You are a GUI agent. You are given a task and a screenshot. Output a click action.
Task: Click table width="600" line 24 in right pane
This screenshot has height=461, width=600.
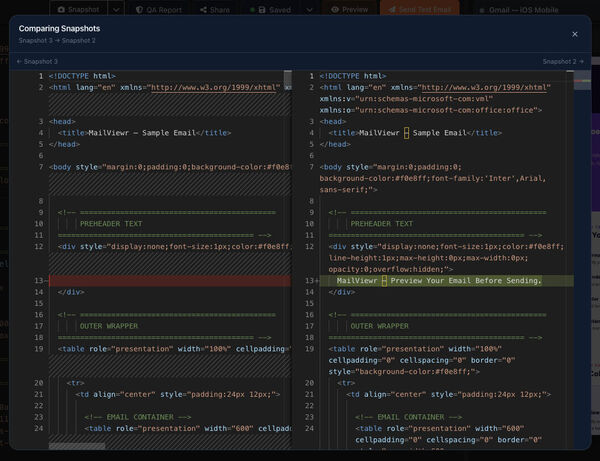pos(439,428)
